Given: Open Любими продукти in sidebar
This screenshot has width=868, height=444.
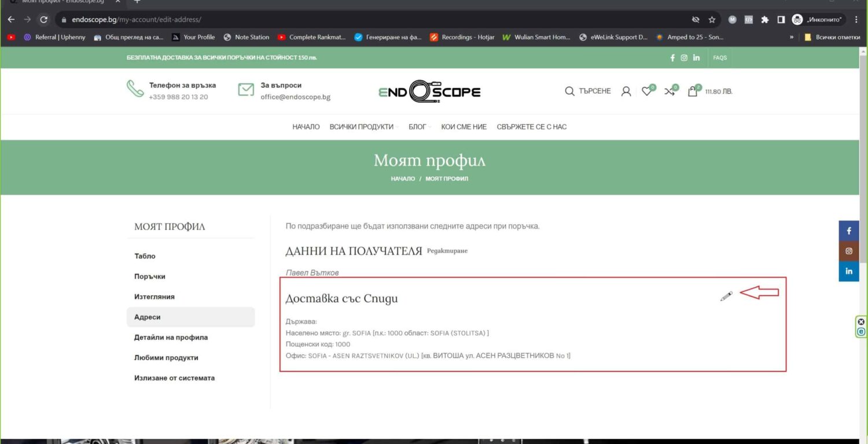Looking at the screenshot, I should coord(191,357).
